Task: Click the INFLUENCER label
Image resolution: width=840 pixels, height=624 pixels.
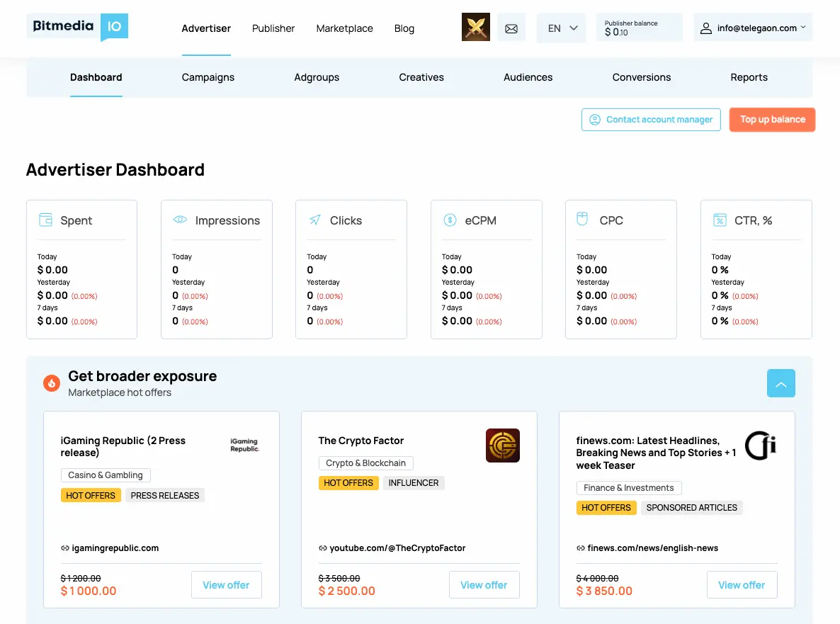Action: click(414, 482)
